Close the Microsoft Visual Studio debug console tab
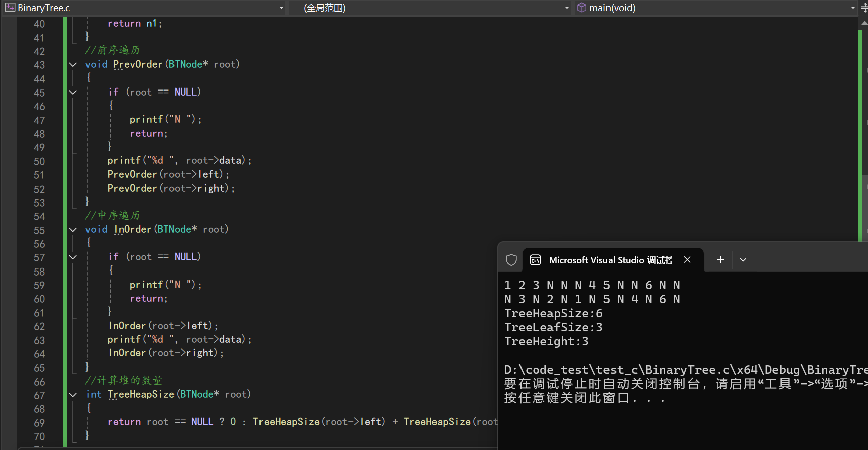Viewport: 868px width, 450px height. click(x=687, y=260)
